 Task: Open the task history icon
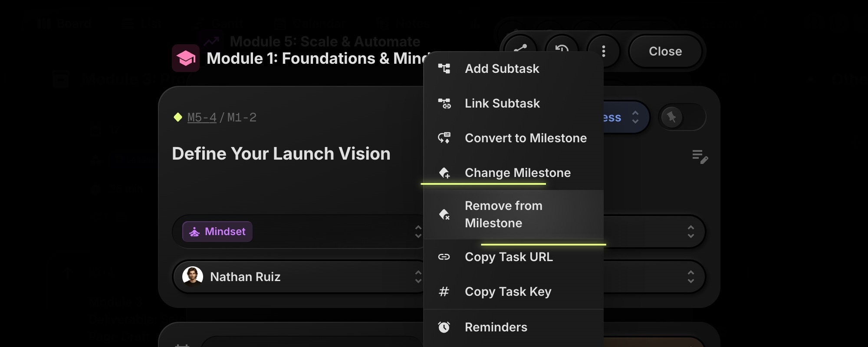pyautogui.click(x=562, y=46)
